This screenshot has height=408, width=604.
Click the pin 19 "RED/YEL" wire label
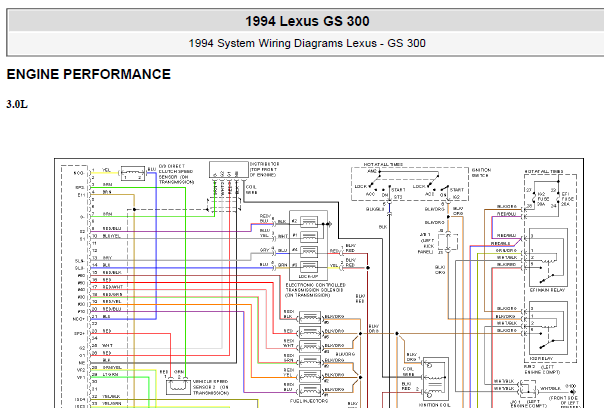tap(112, 302)
